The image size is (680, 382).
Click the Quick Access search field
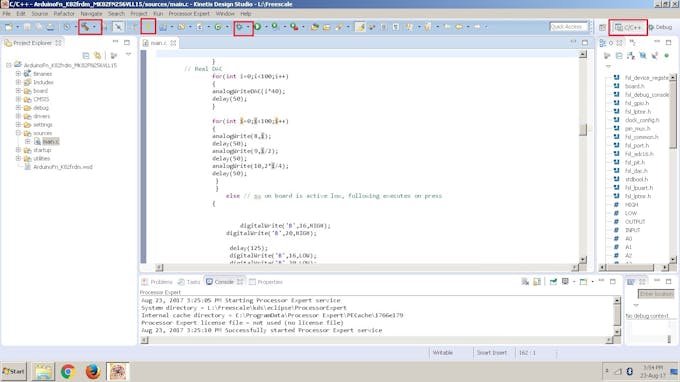pyautogui.click(x=569, y=27)
